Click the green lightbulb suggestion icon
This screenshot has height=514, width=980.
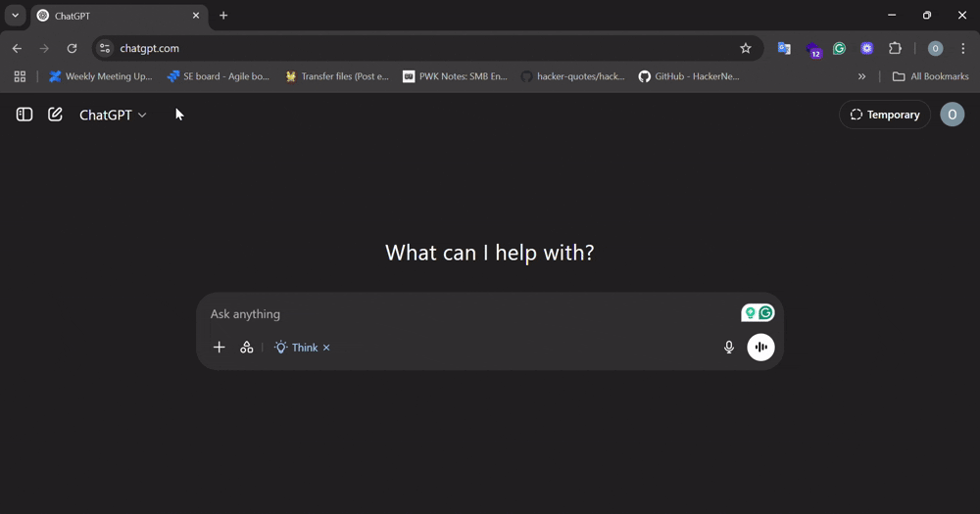tap(750, 313)
